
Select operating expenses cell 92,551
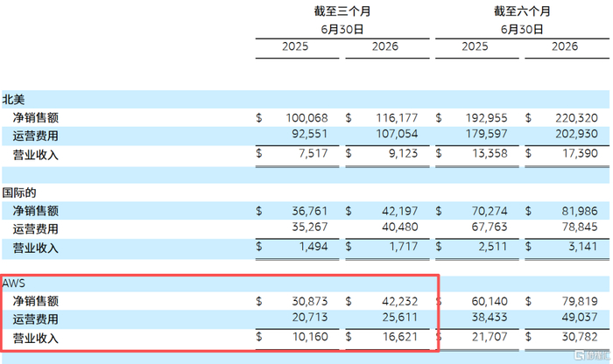[x=310, y=134]
